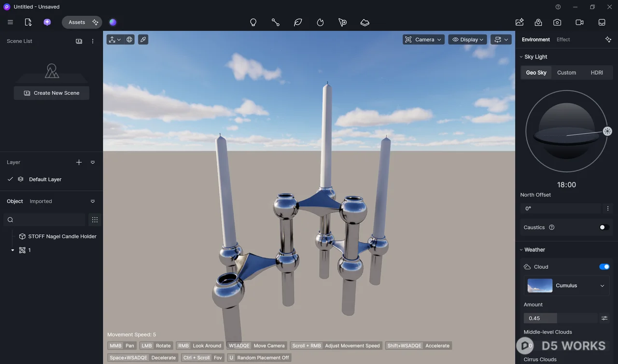Open the help icon in title bar
This screenshot has width=618, height=364.
click(x=558, y=7)
